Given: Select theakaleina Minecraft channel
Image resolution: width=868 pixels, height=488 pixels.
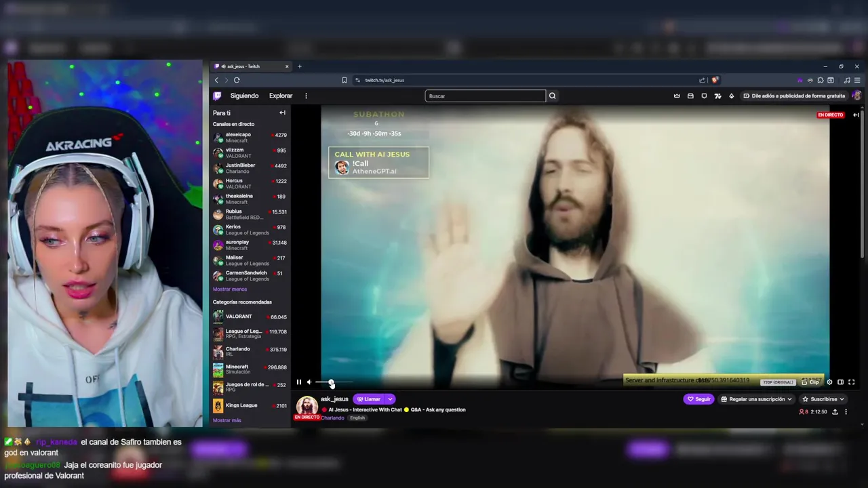Looking at the screenshot, I should 250,199.
